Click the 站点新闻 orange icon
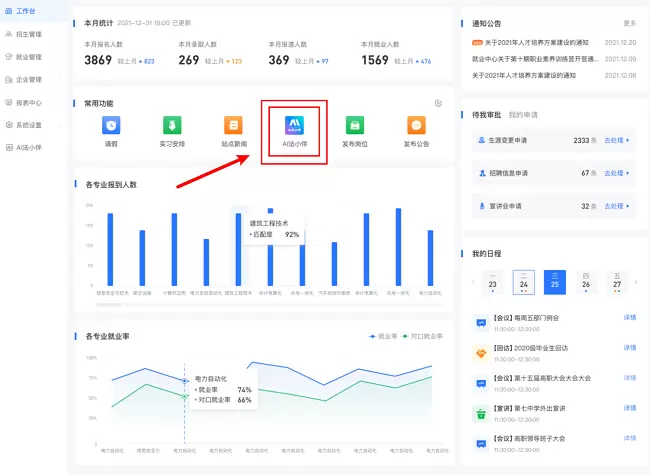 (233, 125)
